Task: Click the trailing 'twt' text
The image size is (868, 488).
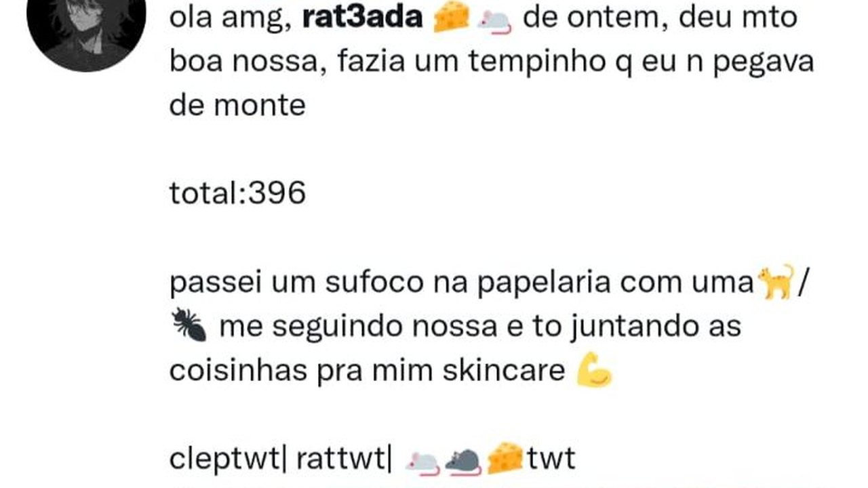Action: coord(552,460)
